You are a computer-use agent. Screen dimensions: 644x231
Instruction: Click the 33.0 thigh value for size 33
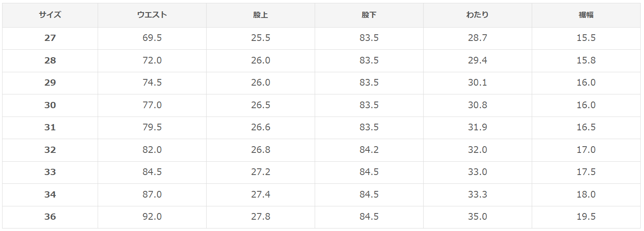pos(477,172)
